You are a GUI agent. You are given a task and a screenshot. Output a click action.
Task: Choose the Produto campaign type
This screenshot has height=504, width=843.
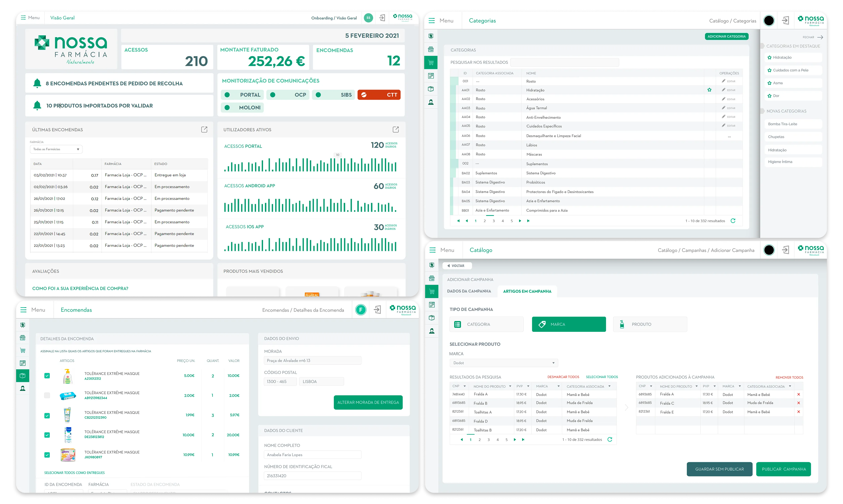click(x=650, y=324)
